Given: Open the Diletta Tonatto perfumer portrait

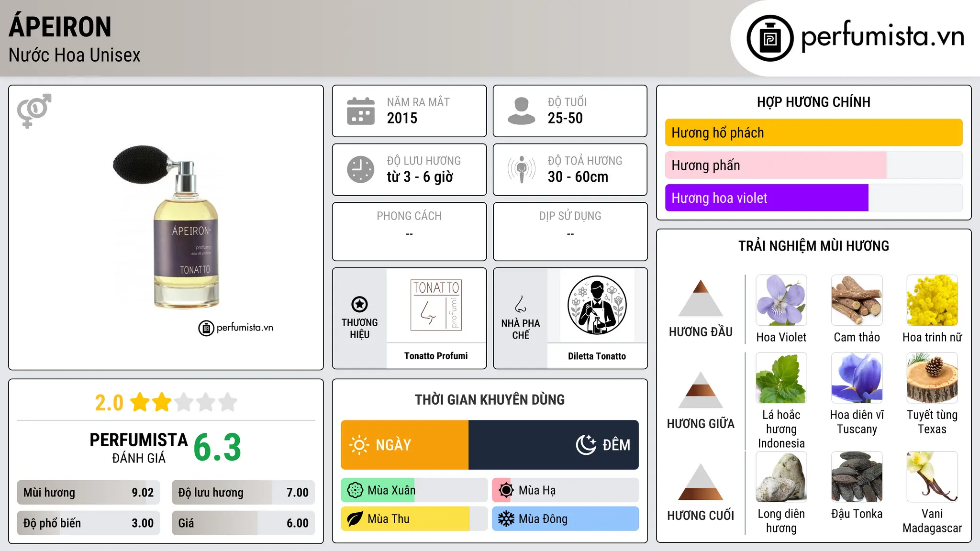Looking at the screenshot, I should 597,305.
